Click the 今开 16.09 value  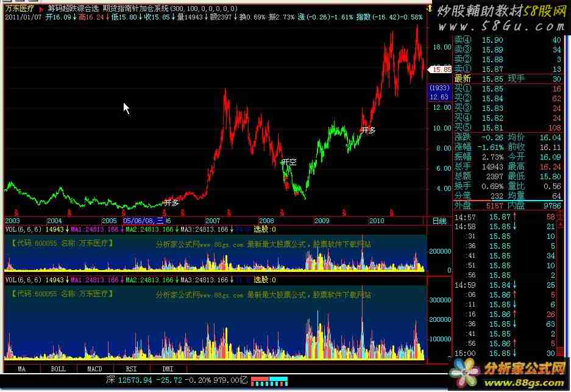coord(550,157)
